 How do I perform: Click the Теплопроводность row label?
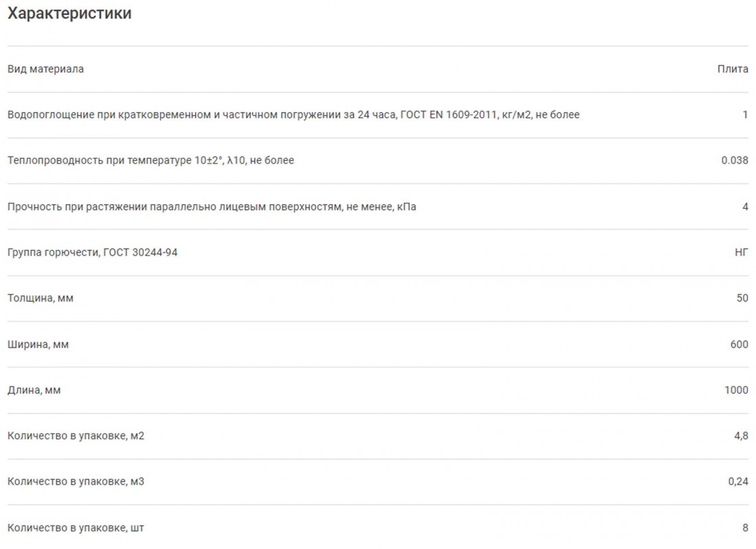point(151,161)
